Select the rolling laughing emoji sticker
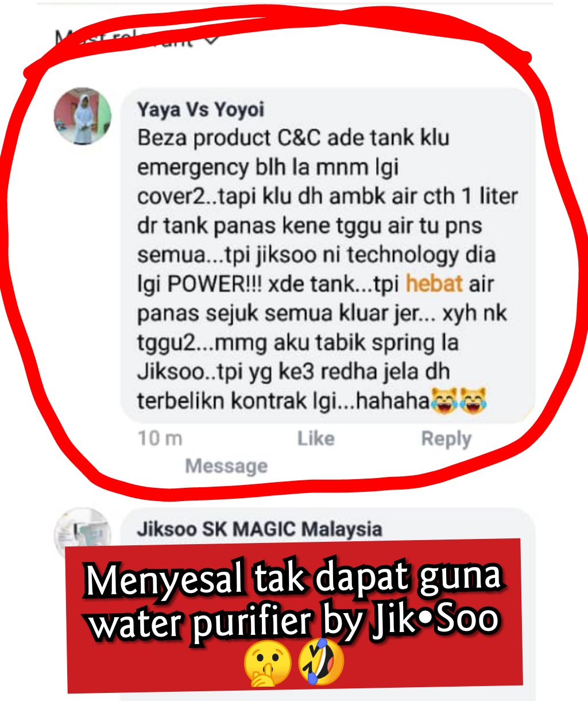 [x=321, y=662]
